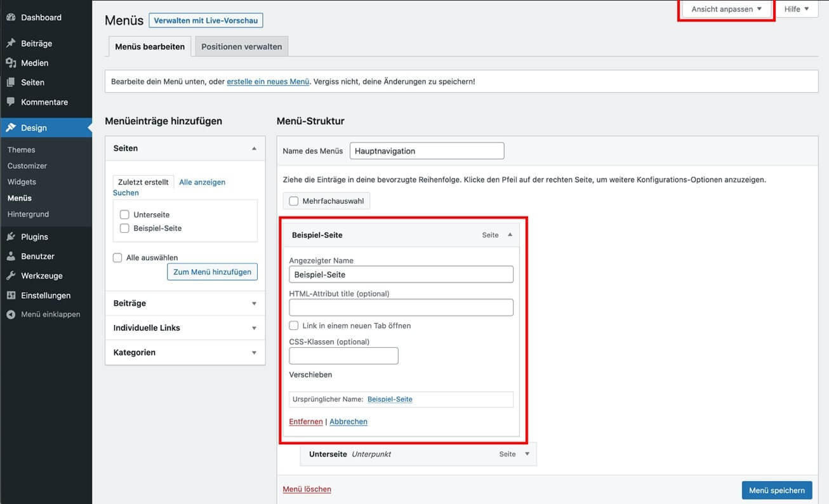
Task: Open the Suchen tab
Action: [126, 193]
